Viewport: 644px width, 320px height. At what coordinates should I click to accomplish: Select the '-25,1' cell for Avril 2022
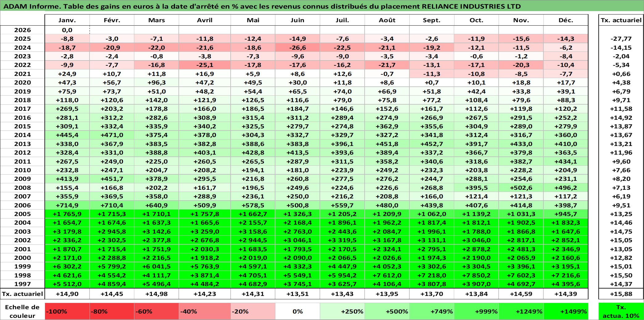click(205, 65)
